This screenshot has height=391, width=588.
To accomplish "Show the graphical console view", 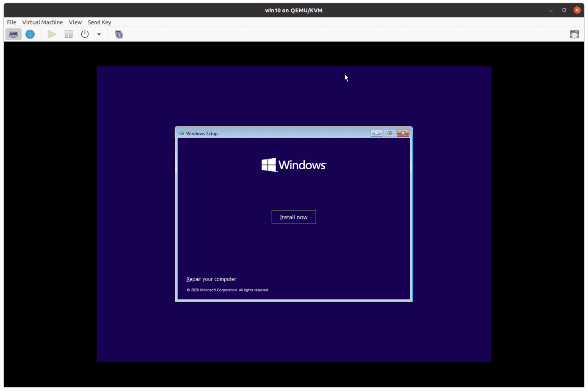I will (x=14, y=34).
